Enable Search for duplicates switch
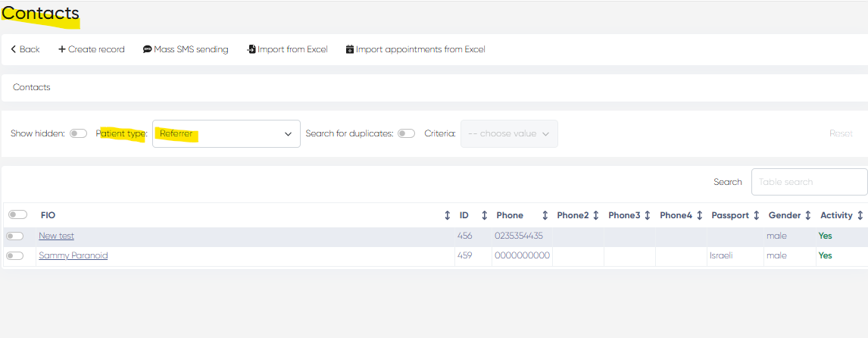The image size is (868, 338). [x=407, y=133]
